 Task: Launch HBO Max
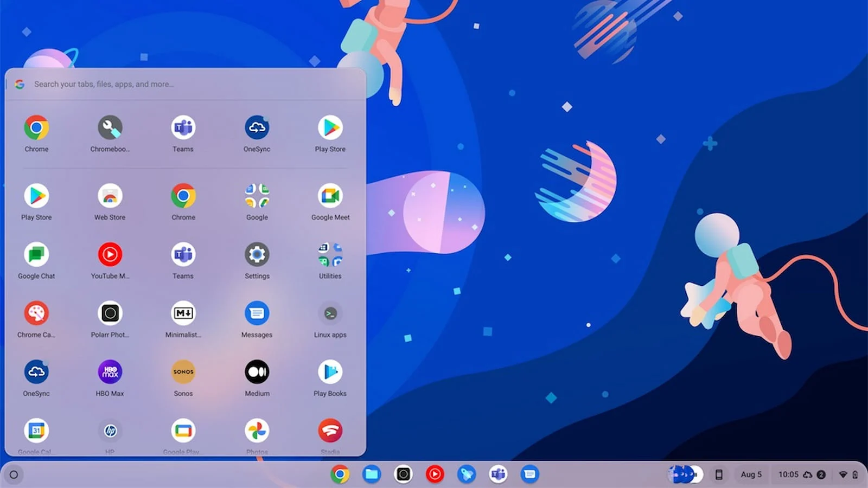click(x=110, y=372)
